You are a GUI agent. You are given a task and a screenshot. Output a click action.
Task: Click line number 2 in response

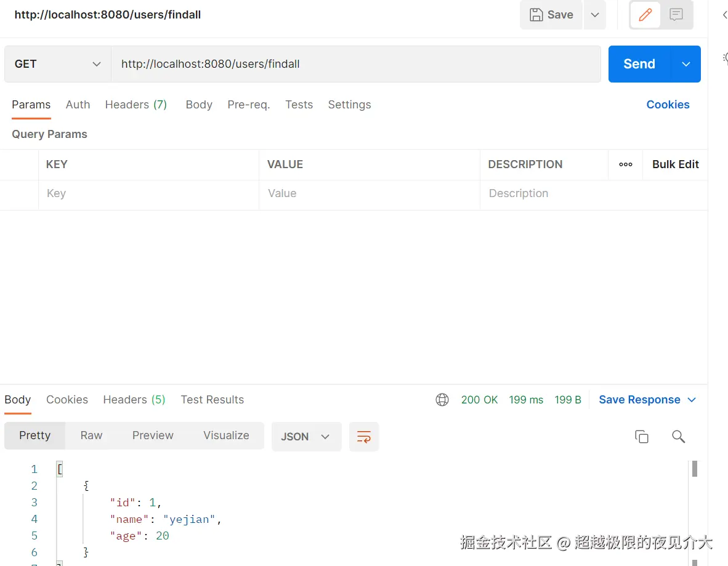click(34, 486)
